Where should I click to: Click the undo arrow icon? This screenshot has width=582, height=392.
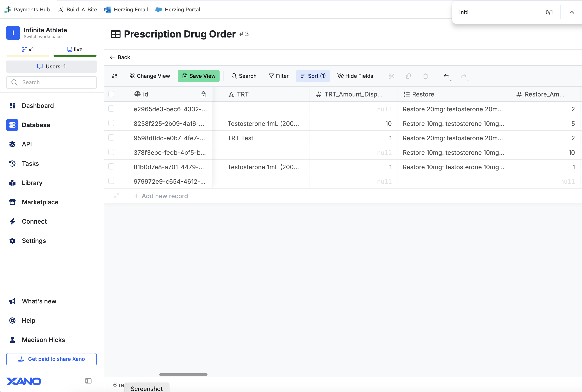point(447,76)
